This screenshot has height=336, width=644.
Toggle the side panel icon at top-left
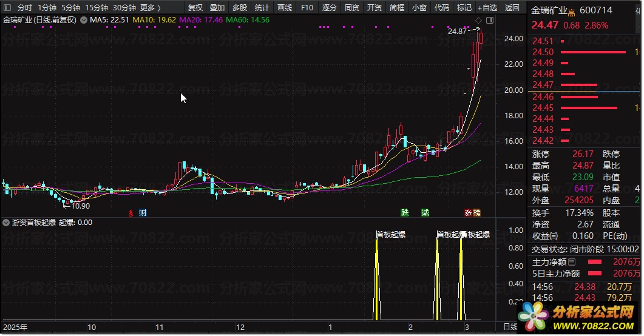pyautogui.click(x=7, y=8)
